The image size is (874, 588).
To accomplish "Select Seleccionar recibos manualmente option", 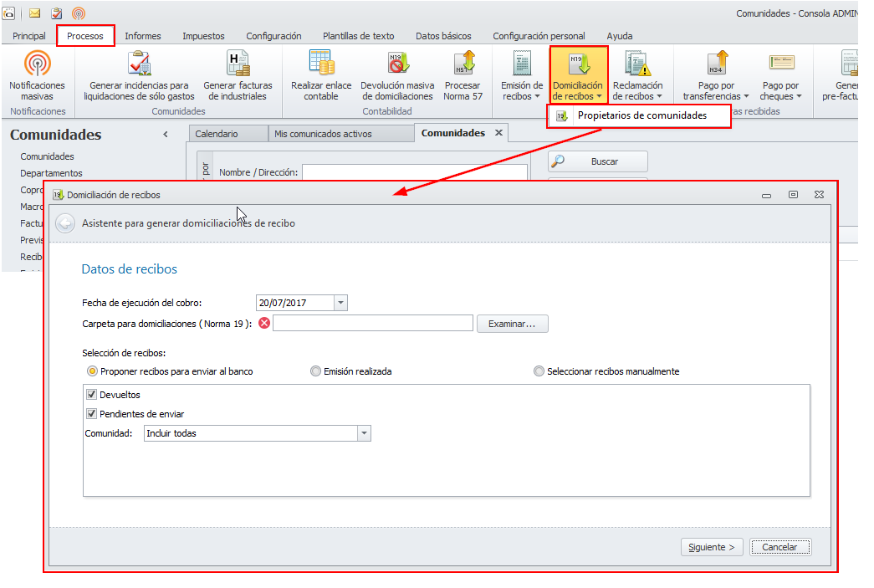I will (539, 371).
